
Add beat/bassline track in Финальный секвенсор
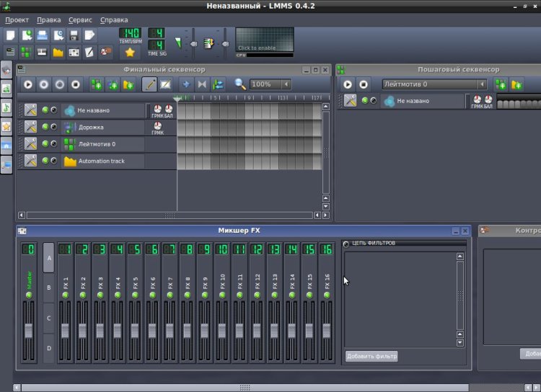click(97, 84)
